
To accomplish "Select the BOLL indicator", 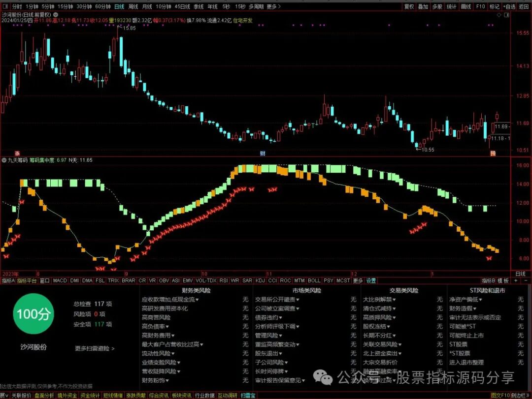I will pyautogui.click(x=314, y=281).
